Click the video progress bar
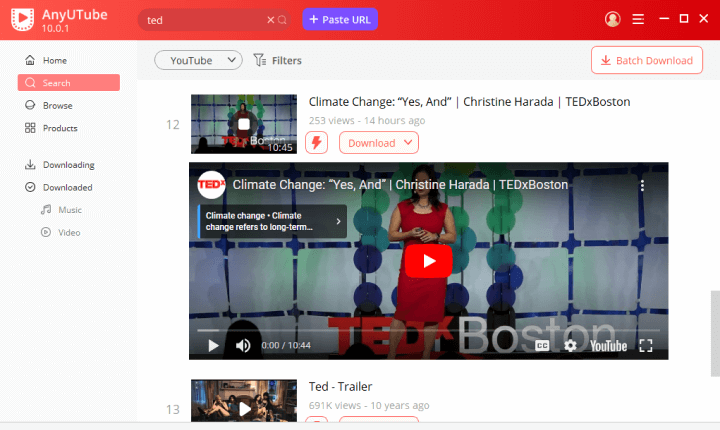This screenshot has width=720, height=430. (x=428, y=330)
